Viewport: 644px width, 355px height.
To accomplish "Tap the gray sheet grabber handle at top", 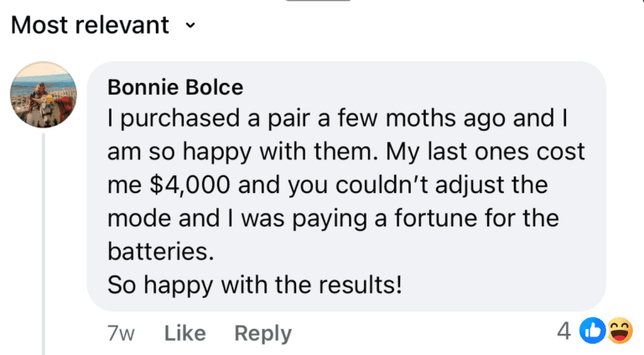I will click(319, 0).
